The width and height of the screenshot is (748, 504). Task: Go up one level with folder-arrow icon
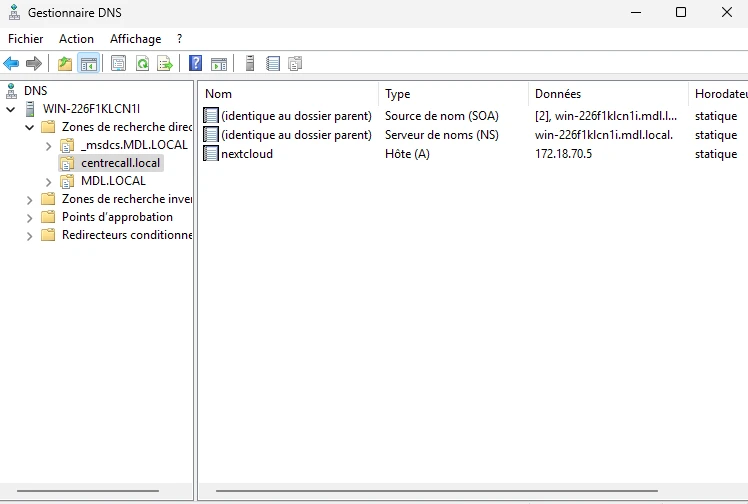(65, 63)
